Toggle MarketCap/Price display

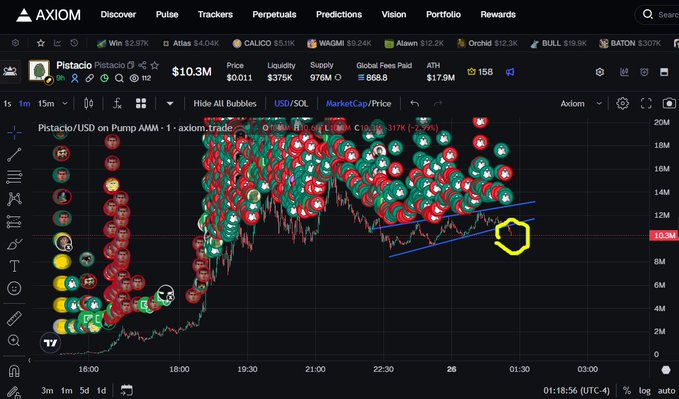click(358, 104)
